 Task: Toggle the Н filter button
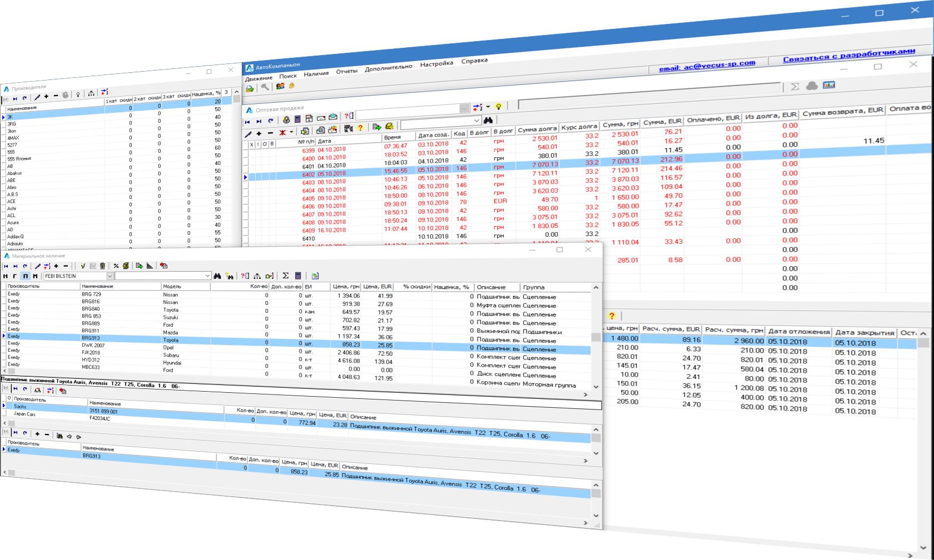(6, 276)
